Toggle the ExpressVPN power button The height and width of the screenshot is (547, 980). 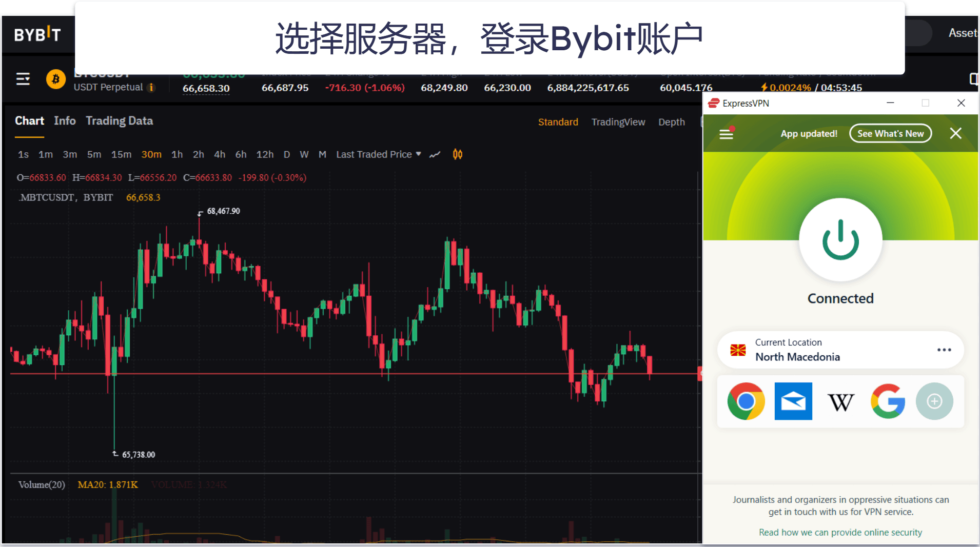pyautogui.click(x=840, y=239)
